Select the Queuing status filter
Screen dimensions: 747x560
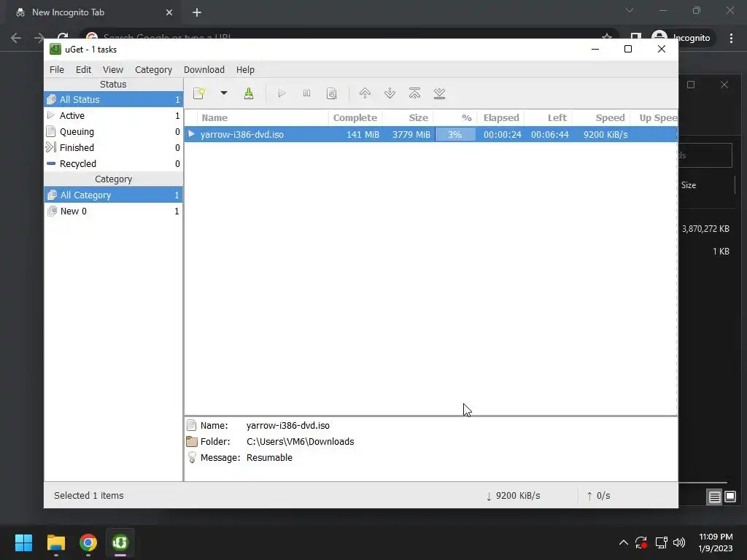113,132
